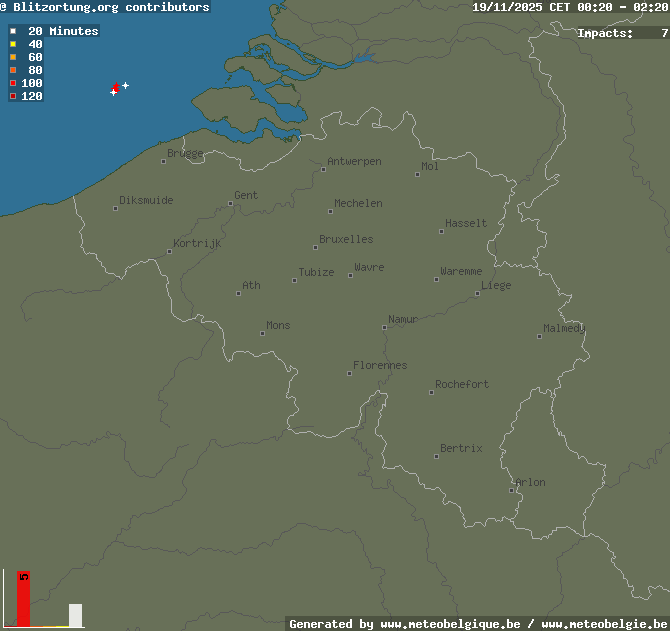
Task: Click the Mons city marker
Action: click(x=262, y=333)
